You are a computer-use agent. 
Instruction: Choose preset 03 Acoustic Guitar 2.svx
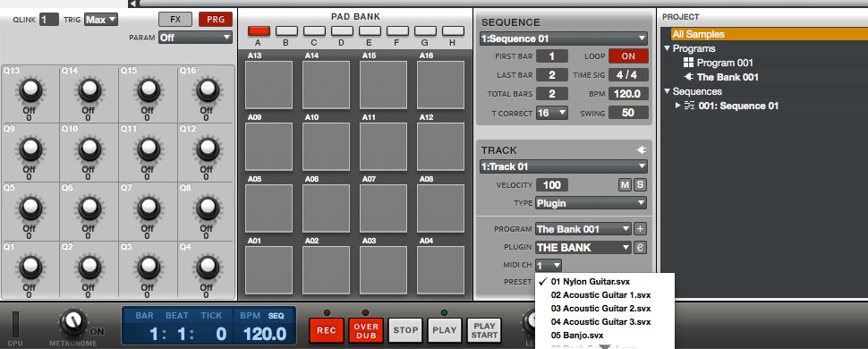605,309
